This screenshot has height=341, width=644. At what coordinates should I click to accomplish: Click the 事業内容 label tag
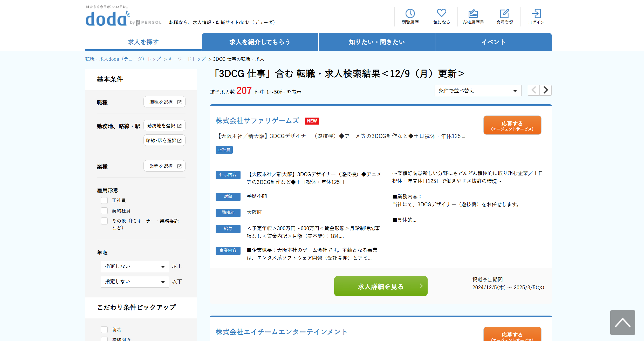[x=228, y=250]
